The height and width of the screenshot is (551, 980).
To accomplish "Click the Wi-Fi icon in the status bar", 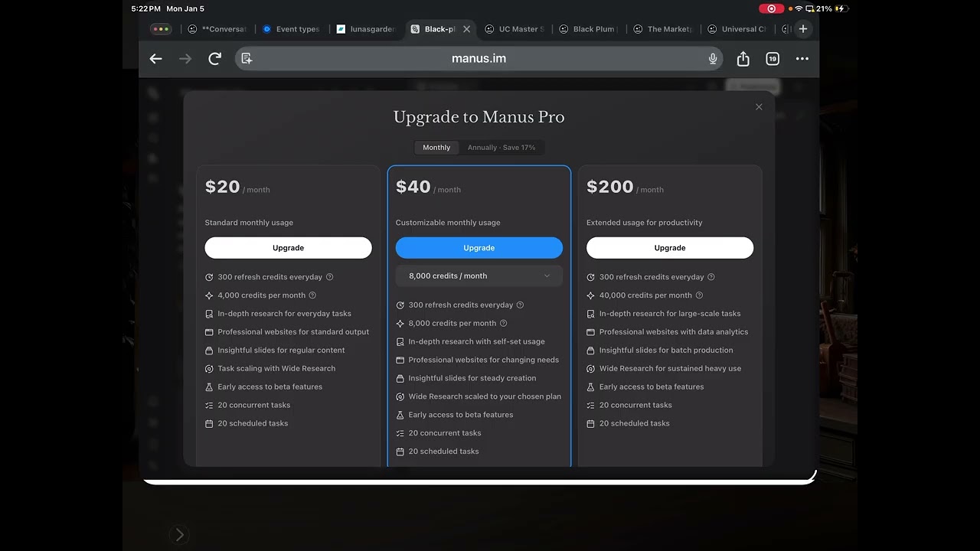I will (x=799, y=8).
